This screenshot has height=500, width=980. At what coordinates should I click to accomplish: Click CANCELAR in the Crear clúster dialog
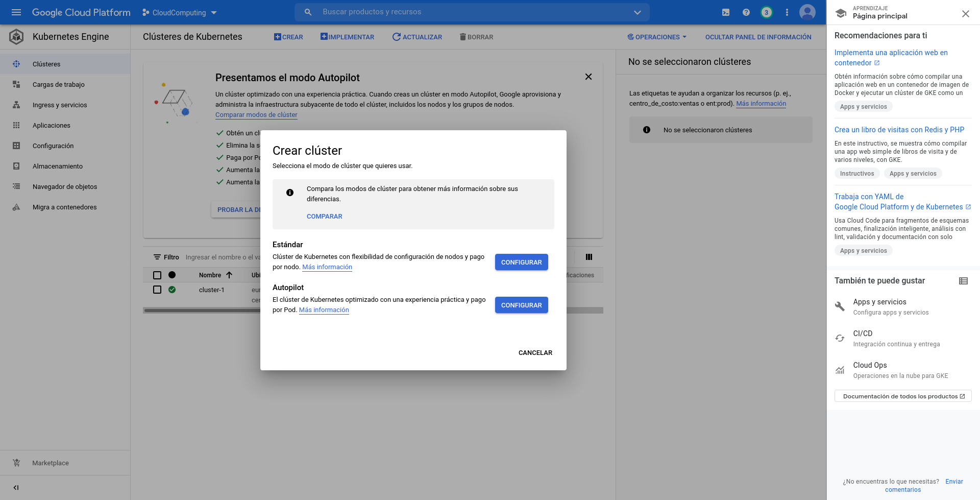coord(535,353)
